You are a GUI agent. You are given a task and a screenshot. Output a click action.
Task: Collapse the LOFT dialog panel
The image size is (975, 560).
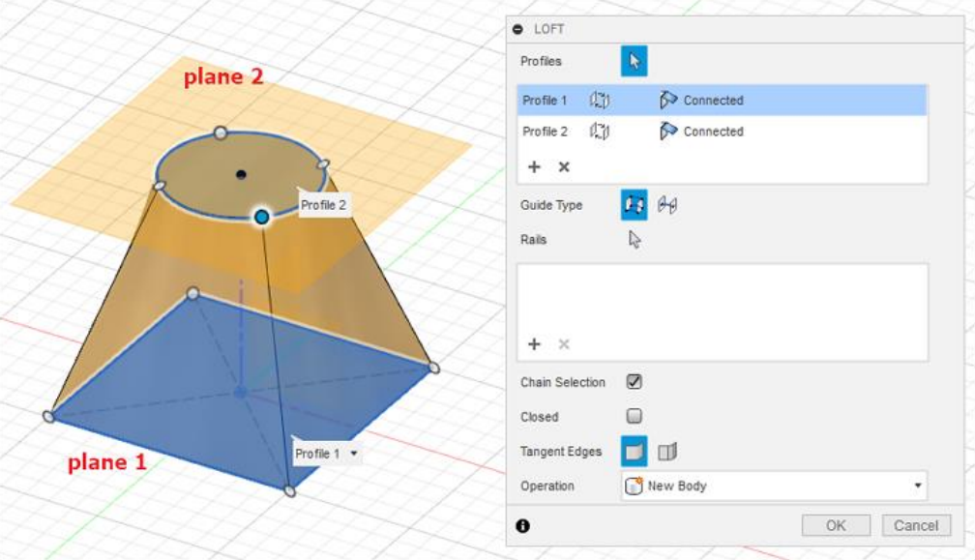click(x=518, y=29)
